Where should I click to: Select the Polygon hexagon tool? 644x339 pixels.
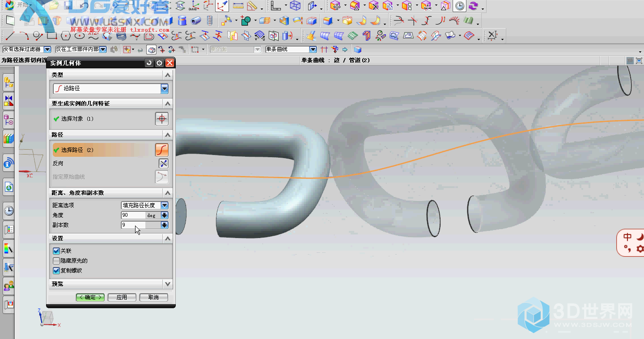[66, 35]
